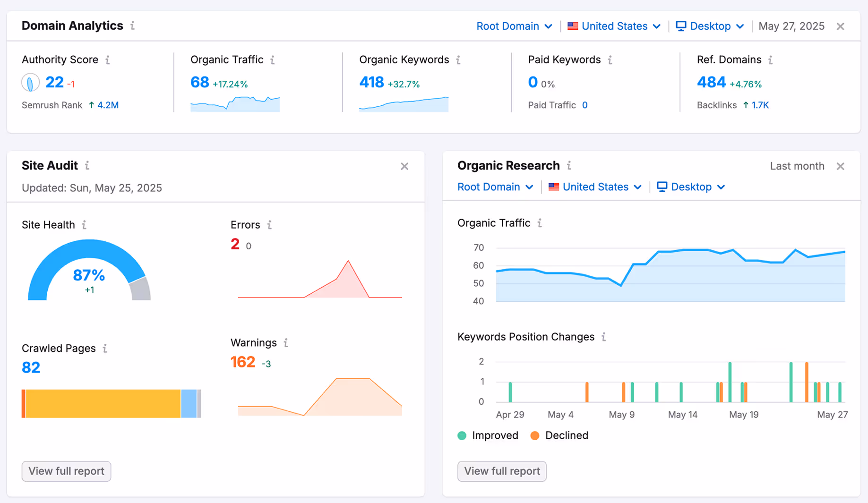Click the May 27, 2025 date display
This screenshot has height=503, width=868.
click(x=791, y=26)
